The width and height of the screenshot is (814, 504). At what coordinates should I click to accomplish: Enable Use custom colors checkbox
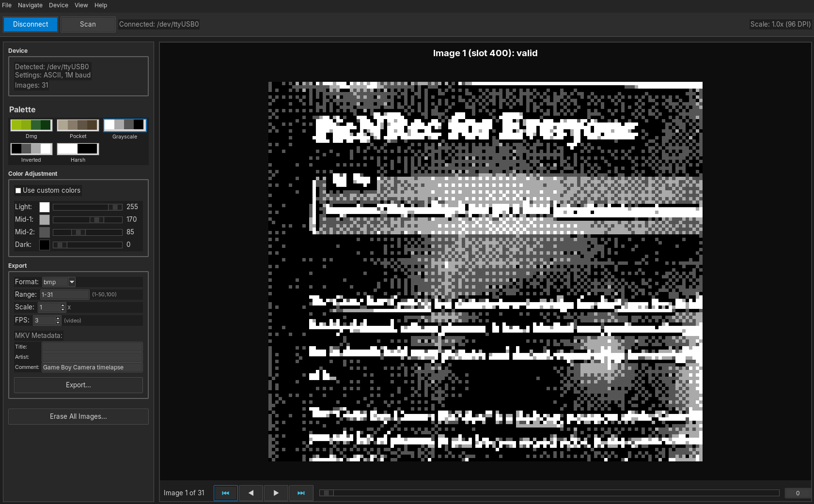[18, 191]
